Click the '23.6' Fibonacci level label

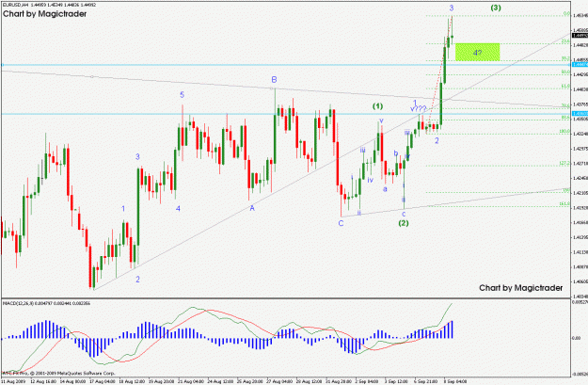[x=565, y=40]
